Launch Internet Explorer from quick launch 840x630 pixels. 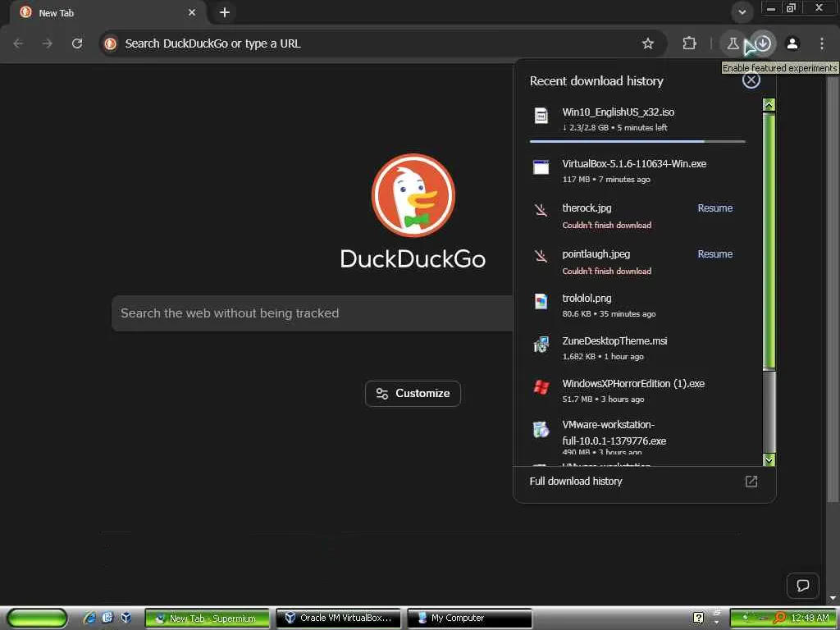[90, 618]
